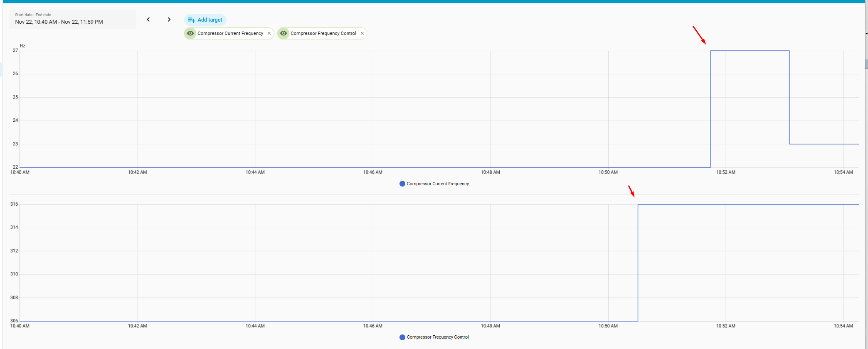Image resolution: width=868 pixels, height=349 pixels.
Task: Advance to the next date range
Action: pyautogui.click(x=169, y=20)
